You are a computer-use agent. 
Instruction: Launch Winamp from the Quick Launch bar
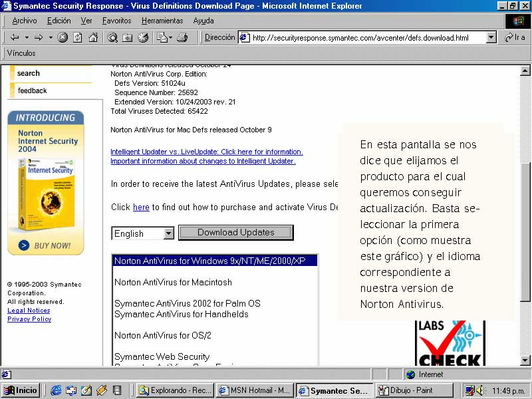click(x=102, y=390)
